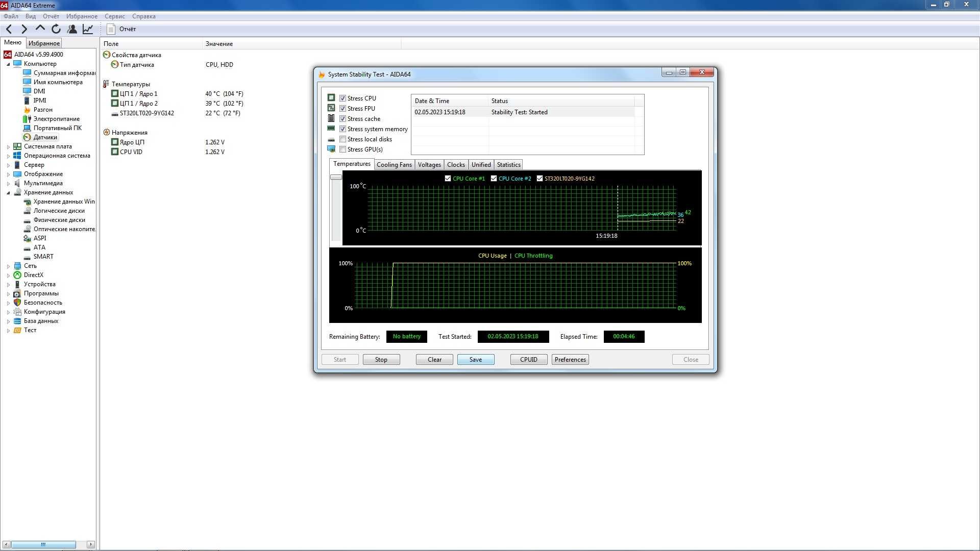
Task: Click the Конфигурация icon in tree
Action: click(x=17, y=312)
